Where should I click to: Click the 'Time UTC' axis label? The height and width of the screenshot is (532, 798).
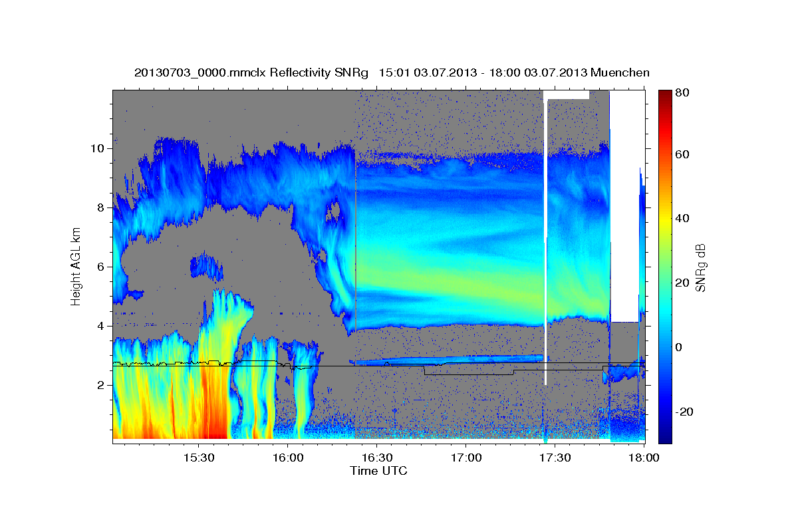[x=378, y=471]
